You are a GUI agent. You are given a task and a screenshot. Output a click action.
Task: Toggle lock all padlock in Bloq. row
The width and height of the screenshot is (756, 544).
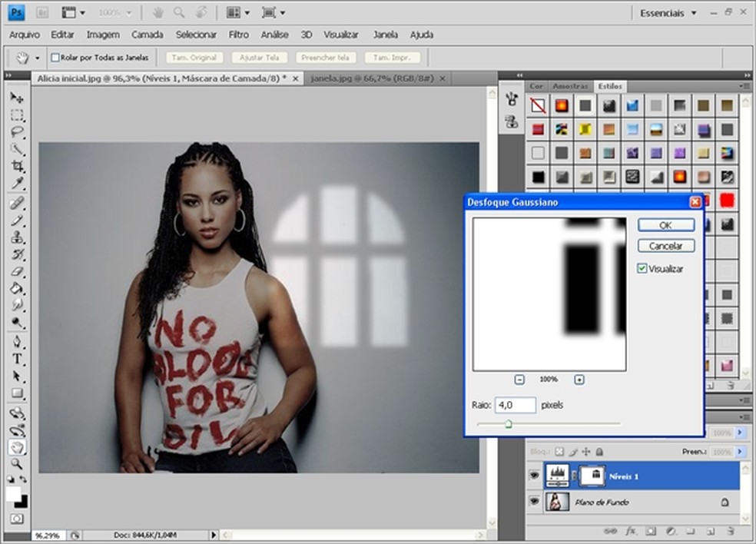[599, 452]
